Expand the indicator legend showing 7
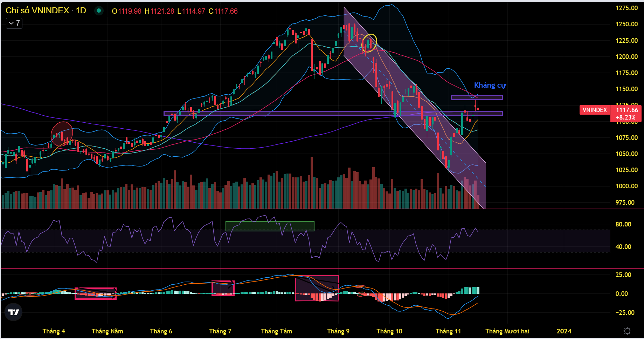The height and width of the screenshot is (339, 644). (14, 23)
